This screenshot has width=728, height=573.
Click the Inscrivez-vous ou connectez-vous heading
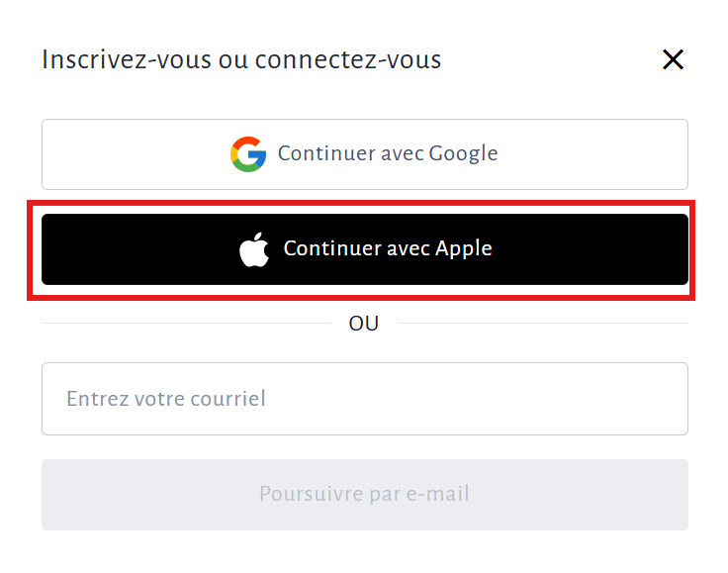click(241, 60)
